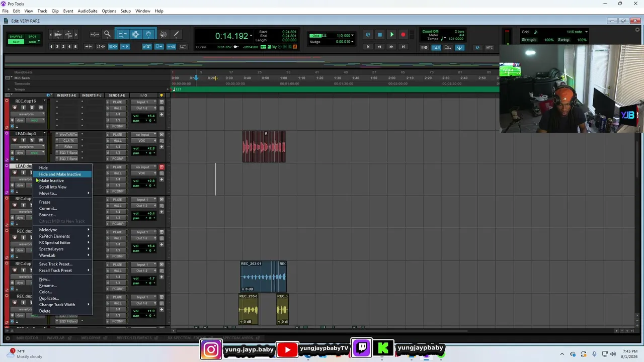The image size is (644, 362).
Task: Choose Delete in track context menu
Action: [x=62, y=311]
